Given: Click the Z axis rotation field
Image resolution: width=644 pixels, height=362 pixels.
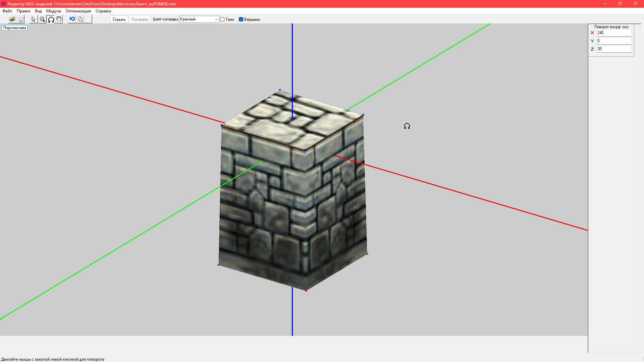Looking at the screenshot, I should (613, 49).
